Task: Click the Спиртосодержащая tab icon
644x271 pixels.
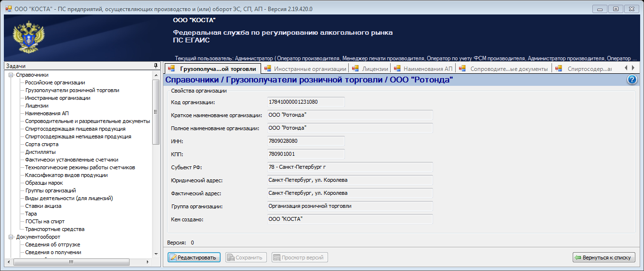Action: pyautogui.click(x=559, y=68)
